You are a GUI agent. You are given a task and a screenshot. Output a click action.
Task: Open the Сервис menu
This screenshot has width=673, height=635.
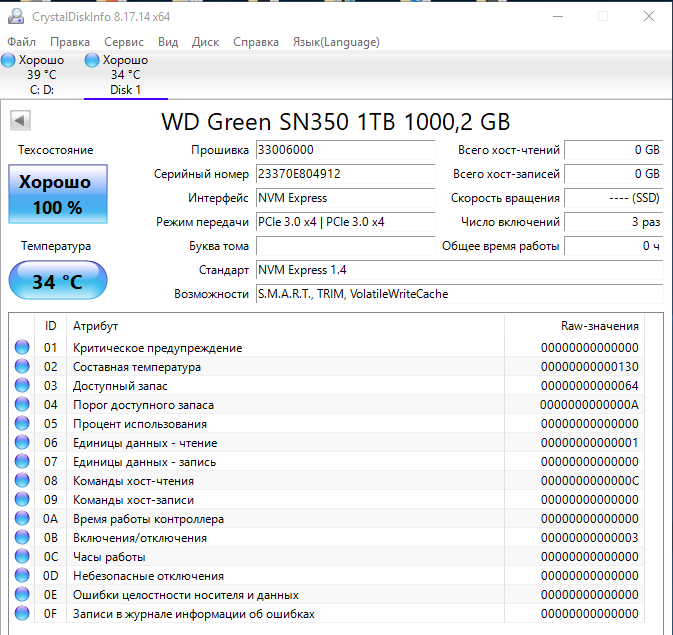point(124,42)
